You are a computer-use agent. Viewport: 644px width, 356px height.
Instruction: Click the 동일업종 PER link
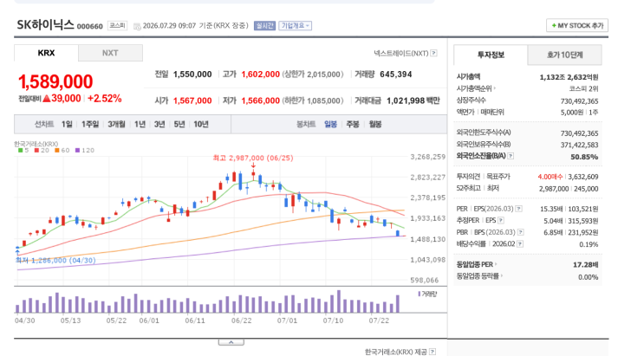pos(475,264)
